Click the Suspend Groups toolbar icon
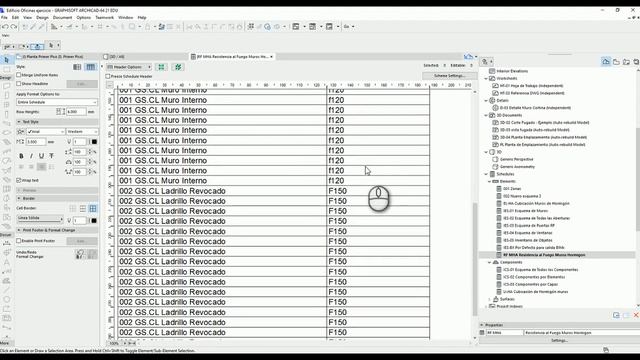Image resolution: width=640 pixels, height=360 pixels. click(162, 27)
